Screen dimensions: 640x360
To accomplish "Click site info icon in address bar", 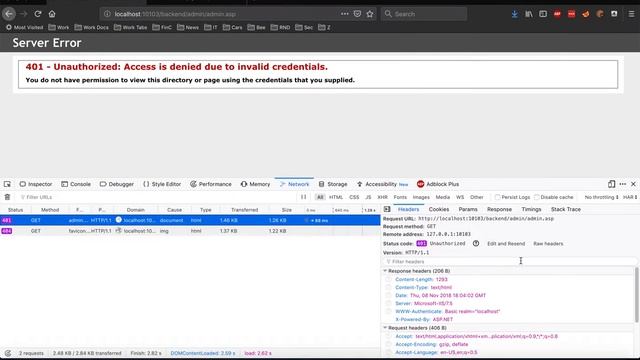I will (x=107, y=14).
